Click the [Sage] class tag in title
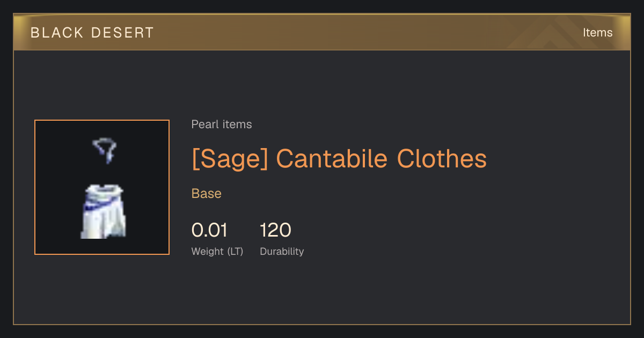Viewport: 644px width, 338px height. point(230,159)
